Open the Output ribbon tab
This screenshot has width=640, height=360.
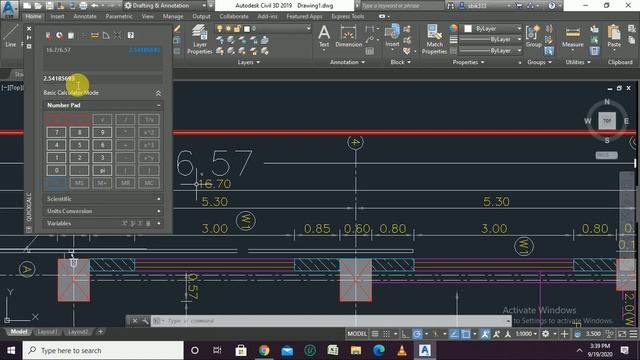coord(201,16)
